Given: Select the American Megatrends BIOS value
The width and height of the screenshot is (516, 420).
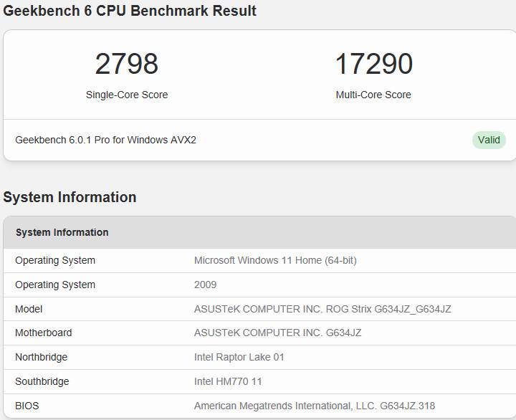Looking at the screenshot, I should (314, 406).
